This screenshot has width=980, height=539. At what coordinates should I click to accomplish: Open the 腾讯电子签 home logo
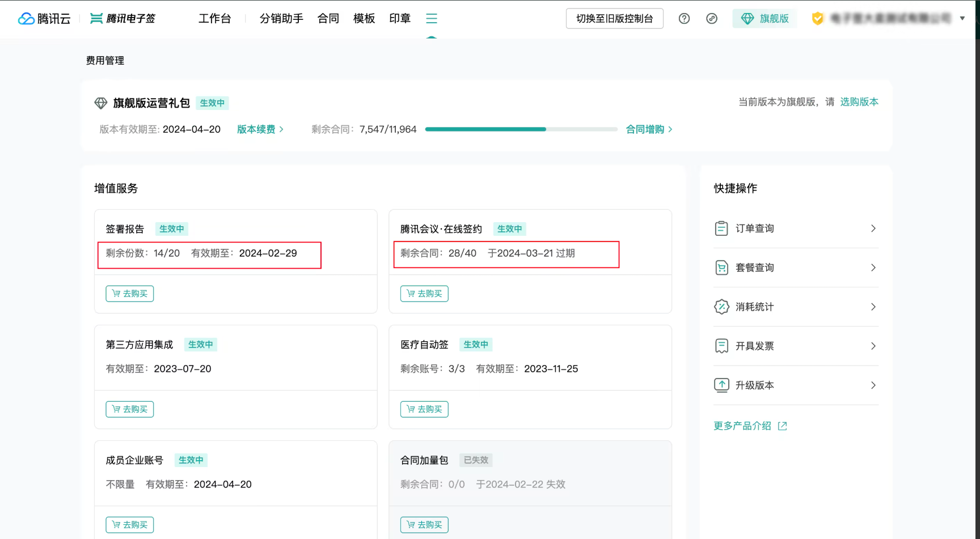click(x=123, y=19)
